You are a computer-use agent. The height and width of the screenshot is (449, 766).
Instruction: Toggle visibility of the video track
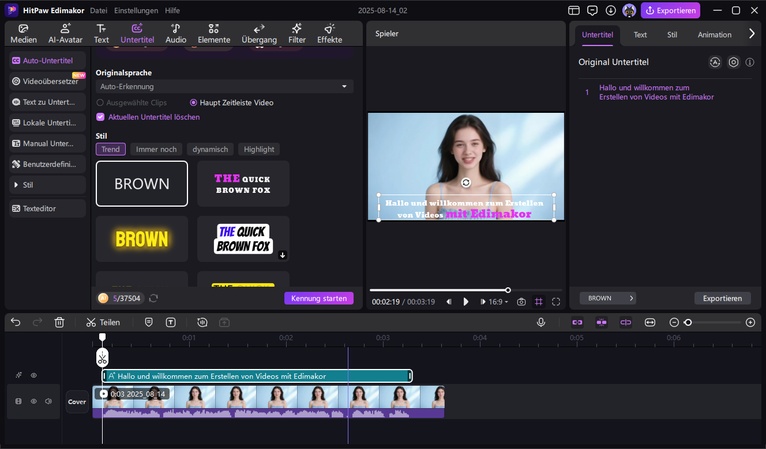click(34, 401)
